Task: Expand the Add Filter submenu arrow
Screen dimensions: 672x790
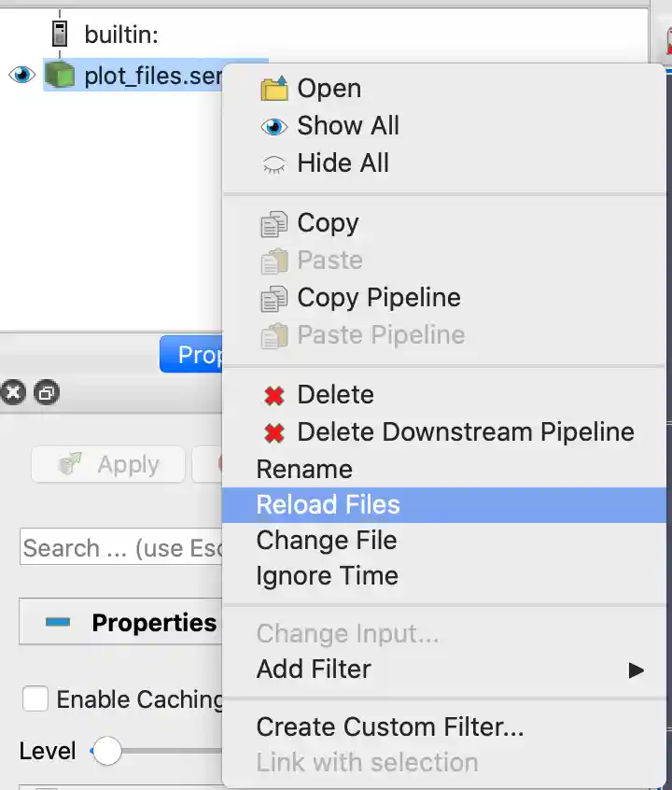Action: [637, 670]
